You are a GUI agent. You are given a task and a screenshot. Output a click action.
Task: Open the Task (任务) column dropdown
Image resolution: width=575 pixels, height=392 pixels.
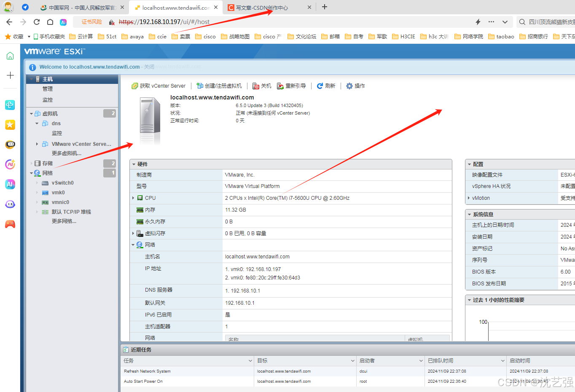pyautogui.click(x=250, y=361)
